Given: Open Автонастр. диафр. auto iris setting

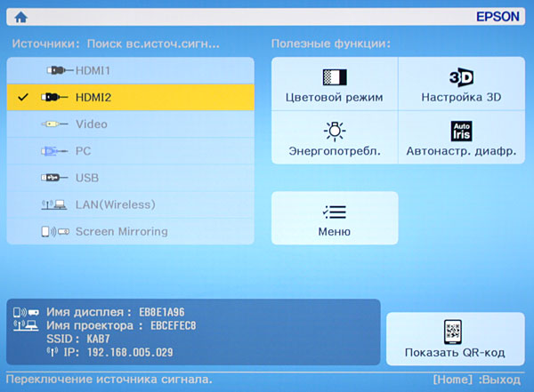Looking at the screenshot, I should click(461, 138).
